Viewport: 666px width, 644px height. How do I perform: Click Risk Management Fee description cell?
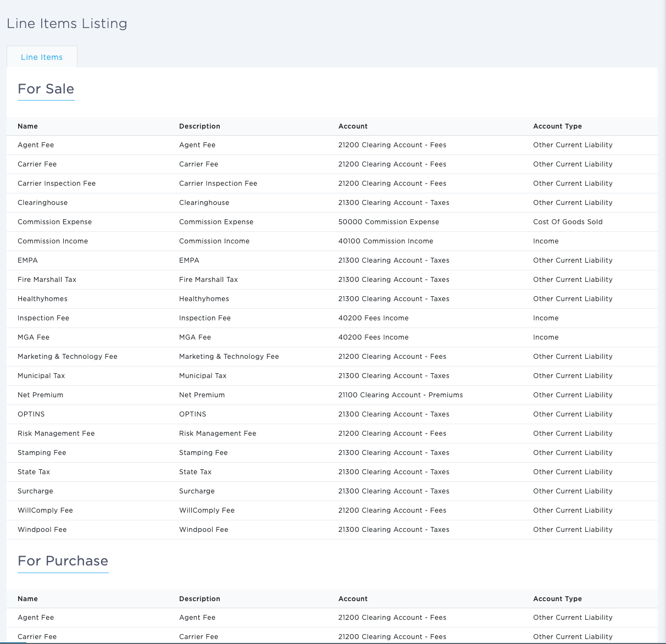[x=218, y=434]
